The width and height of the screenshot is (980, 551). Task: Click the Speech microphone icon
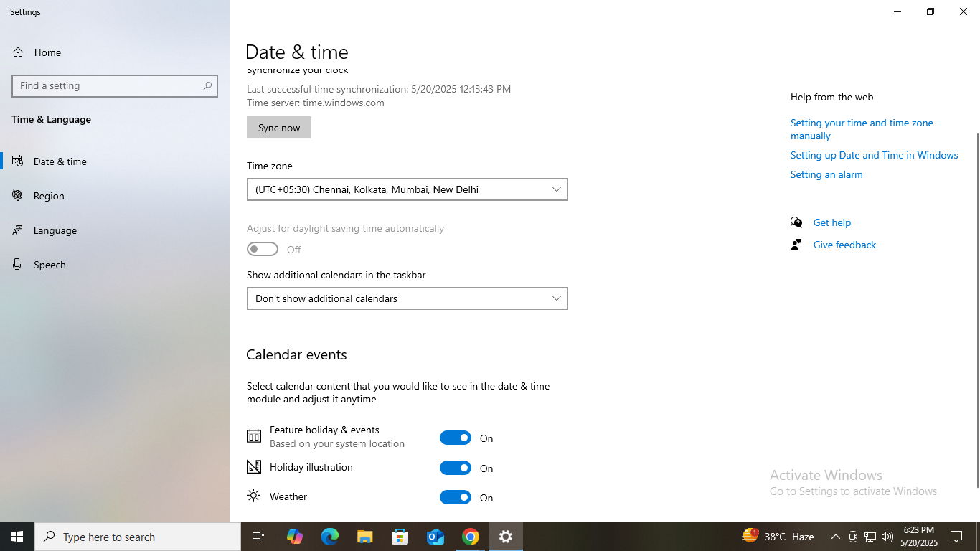pyautogui.click(x=18, y=265)
